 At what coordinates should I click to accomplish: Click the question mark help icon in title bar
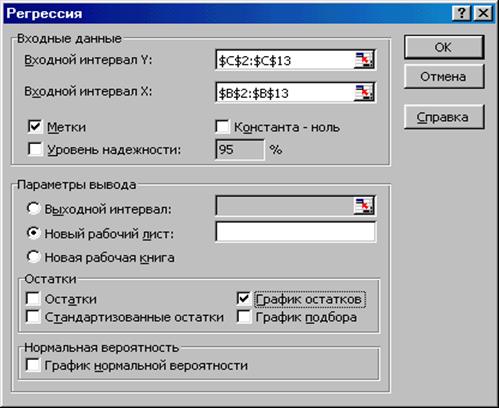pyautogui.click(x=462, y=13)
